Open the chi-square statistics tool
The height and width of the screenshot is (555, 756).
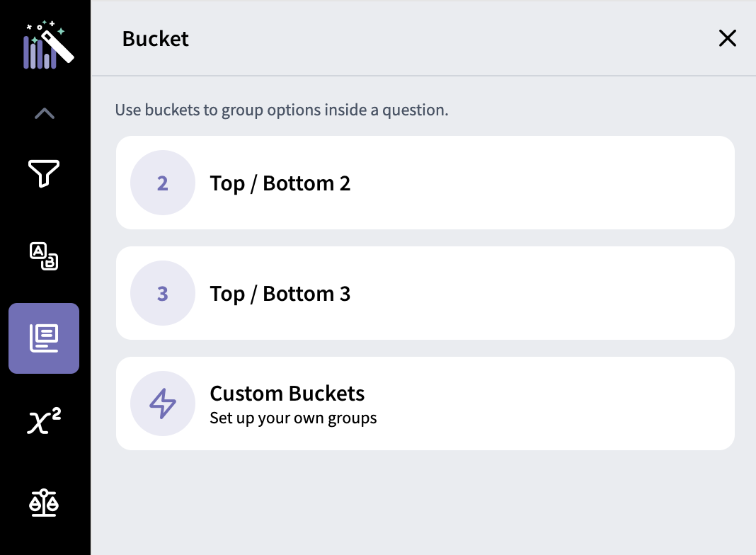[x=44, y=421]
